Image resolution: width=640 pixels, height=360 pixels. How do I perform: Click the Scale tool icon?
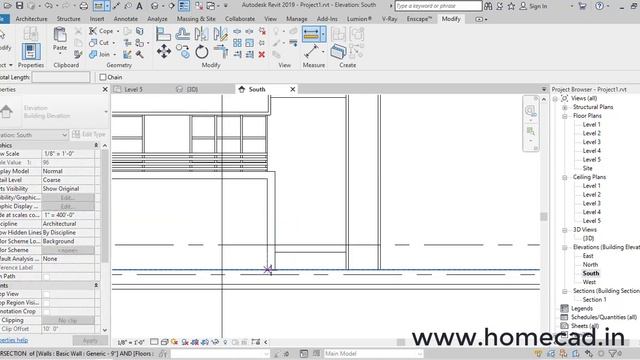(x=249, y=43)
